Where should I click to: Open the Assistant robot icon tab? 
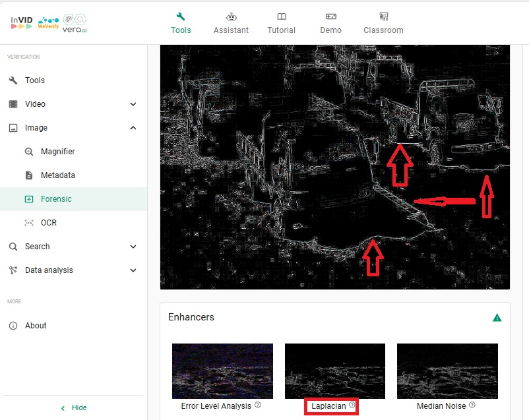[x=231, y=17]
